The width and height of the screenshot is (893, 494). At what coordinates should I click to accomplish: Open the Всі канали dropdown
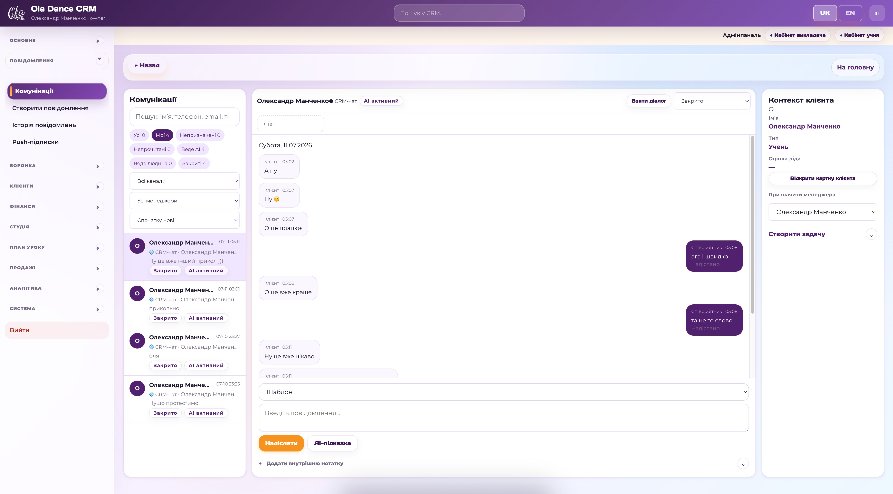[184, 181]
